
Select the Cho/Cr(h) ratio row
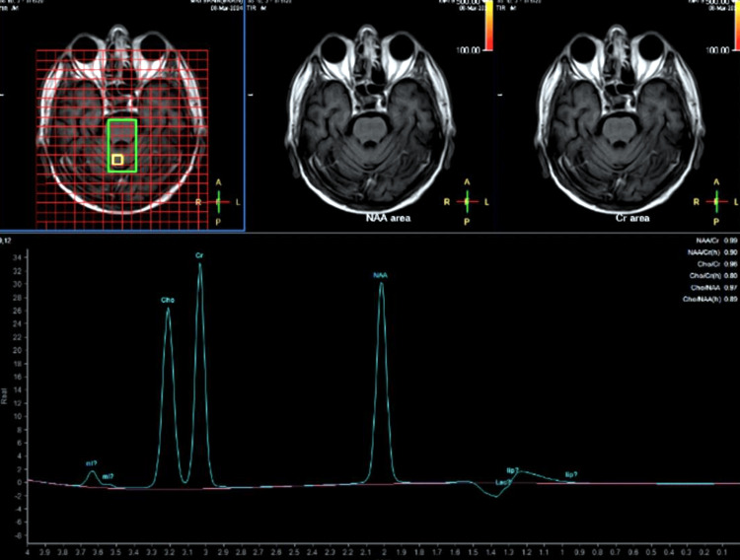(x=713, y=276)
